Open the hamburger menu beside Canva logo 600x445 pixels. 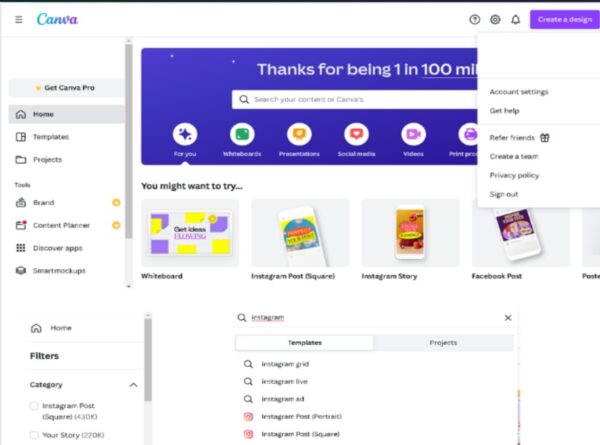pos(18,19)
